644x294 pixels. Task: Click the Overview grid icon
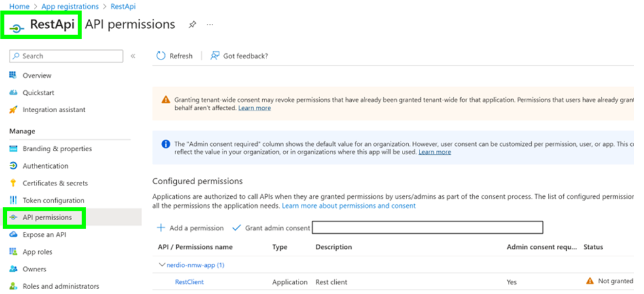[13, 75]
